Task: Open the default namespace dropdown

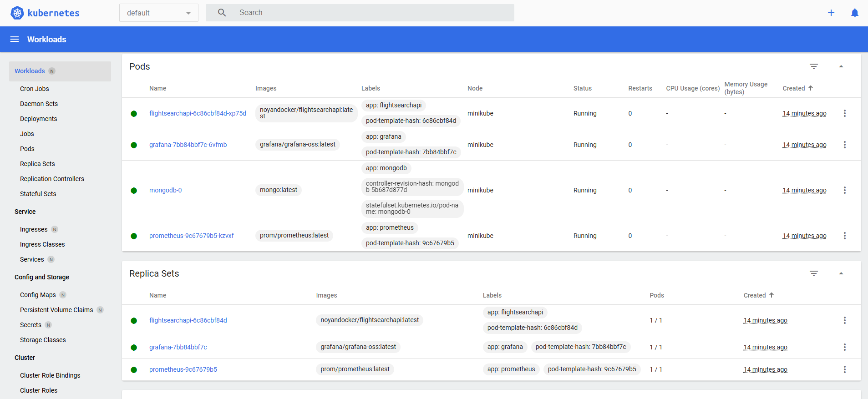Action: pyautogui.click(x=159, y=13)
